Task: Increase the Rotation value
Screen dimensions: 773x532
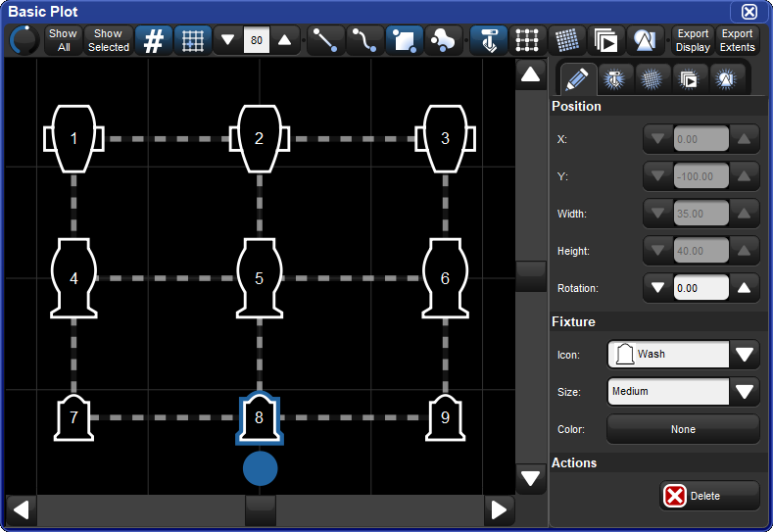Action: point(744,288)
